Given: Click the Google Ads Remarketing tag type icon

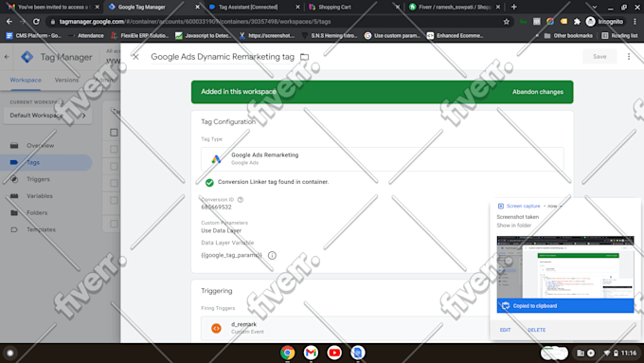Looking at the screenshot, I should coord(216,158).
